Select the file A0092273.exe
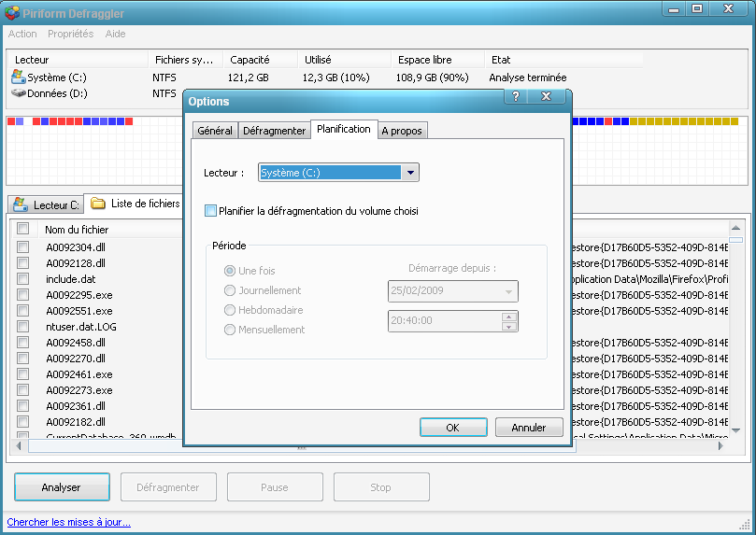The width and height of the screenshot is (756, 535). pyautogui.click(x=79, y=390)
